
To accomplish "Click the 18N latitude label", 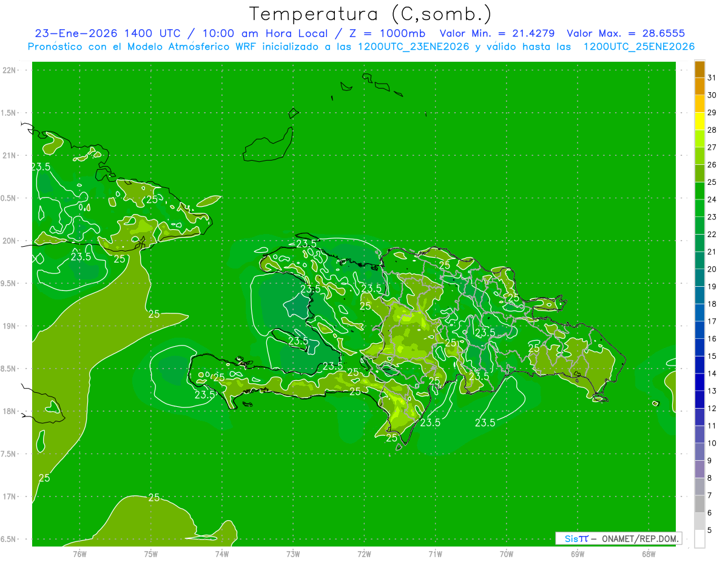I will [x=10, y=411].
